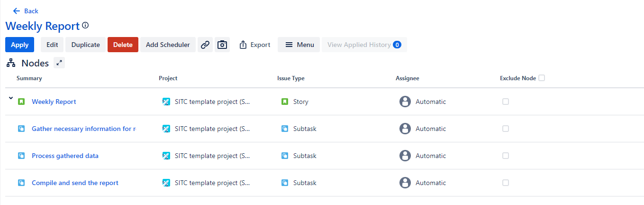The width and height of the screenshot is (644, 205).
Task: Click the info icon beside Weekly Report title
Action: pyautogui.click(x=85, y=26)
